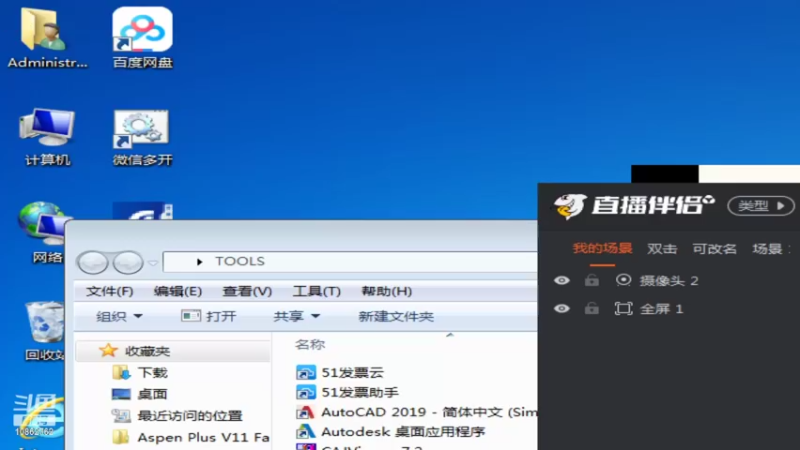Image resolution: width=800 pixels, height=450 pixels.
Task: Select 收藏夹 in navigation pane
Action: (173, 351)
